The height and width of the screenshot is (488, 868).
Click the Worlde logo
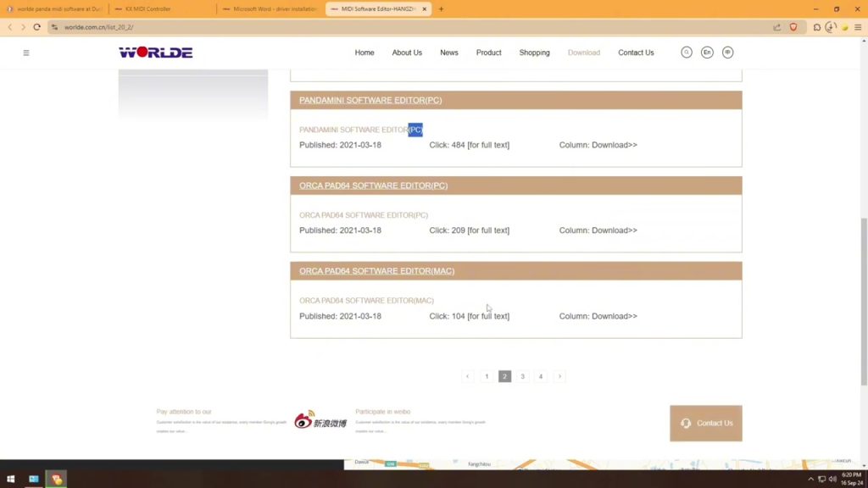click(156, 53)
